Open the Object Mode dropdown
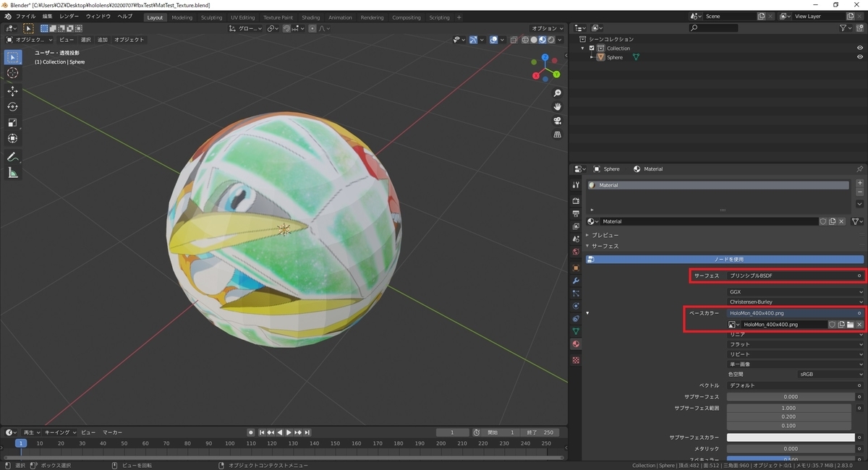Image resolution: width=868 pixels, height=470 pixels. coord(30,40)
